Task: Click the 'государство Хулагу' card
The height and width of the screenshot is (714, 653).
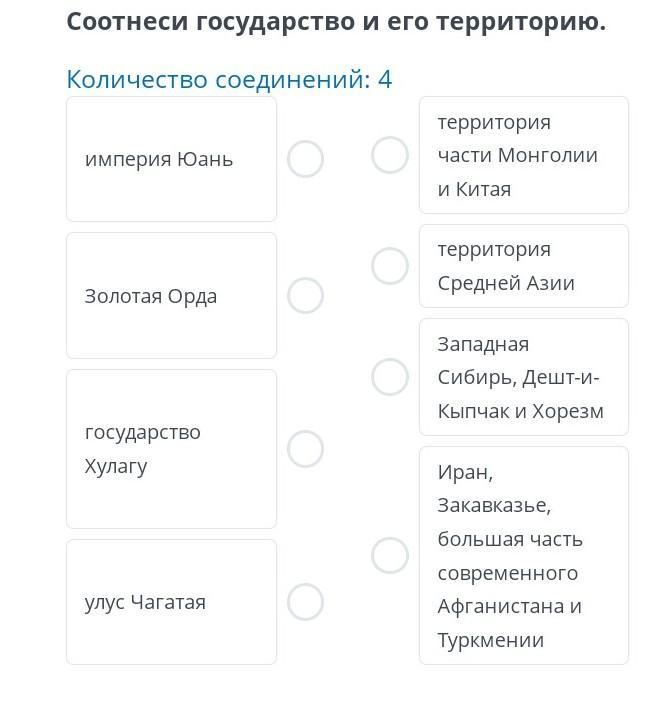Action: tap(171, 449)
